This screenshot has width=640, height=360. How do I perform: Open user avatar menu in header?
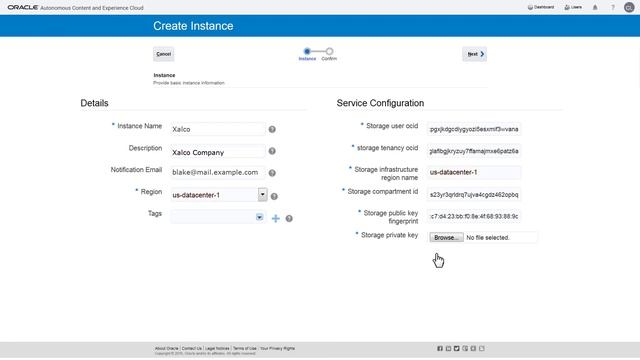click(629, 7)
